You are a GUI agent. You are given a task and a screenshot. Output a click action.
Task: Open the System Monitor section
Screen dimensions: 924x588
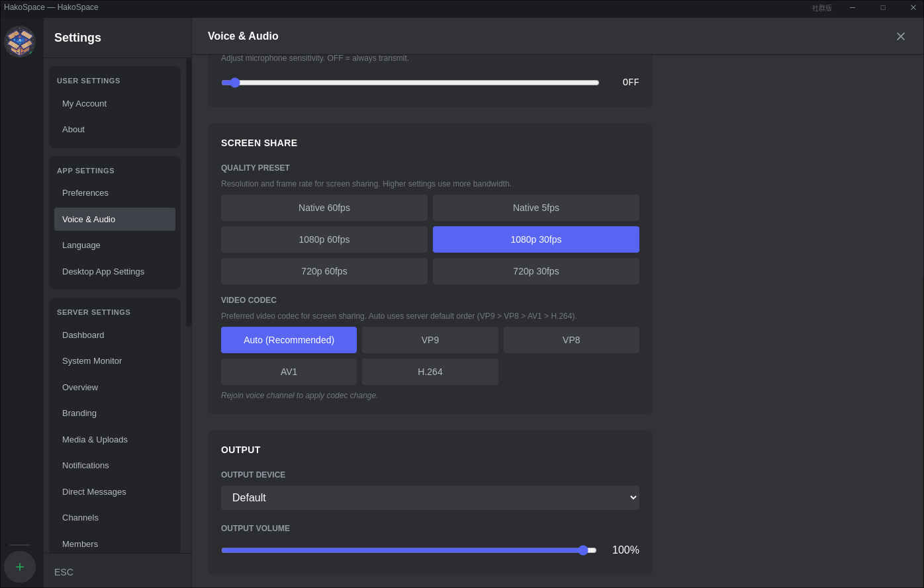pos(92,361)
